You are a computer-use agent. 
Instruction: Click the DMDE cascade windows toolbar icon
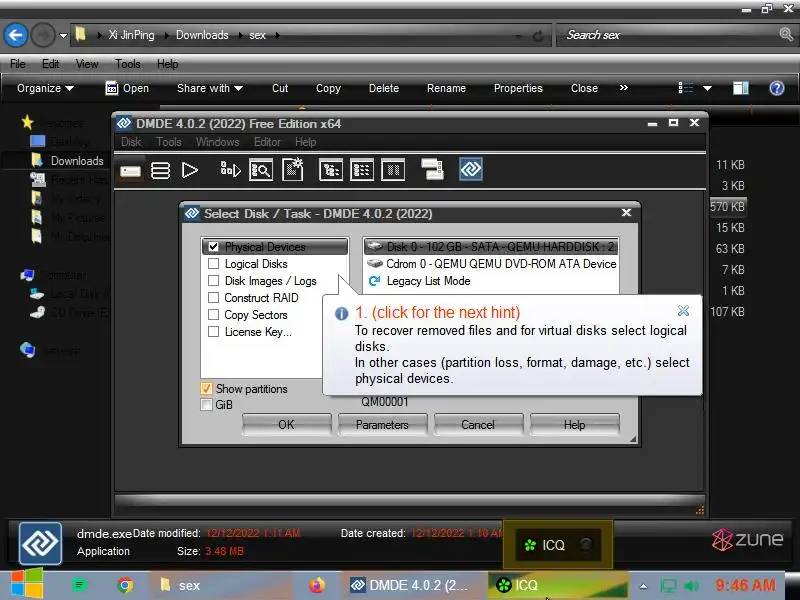click(x=432, y=169)
